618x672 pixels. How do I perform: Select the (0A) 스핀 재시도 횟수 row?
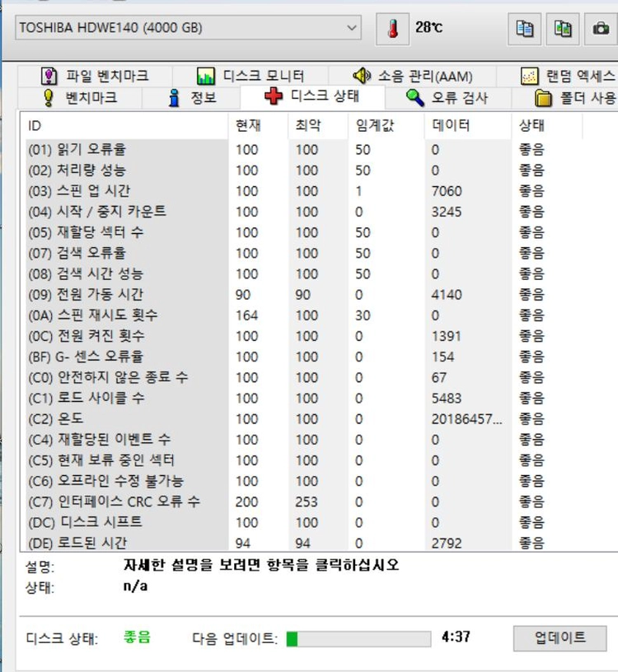[x=320, y=315]
